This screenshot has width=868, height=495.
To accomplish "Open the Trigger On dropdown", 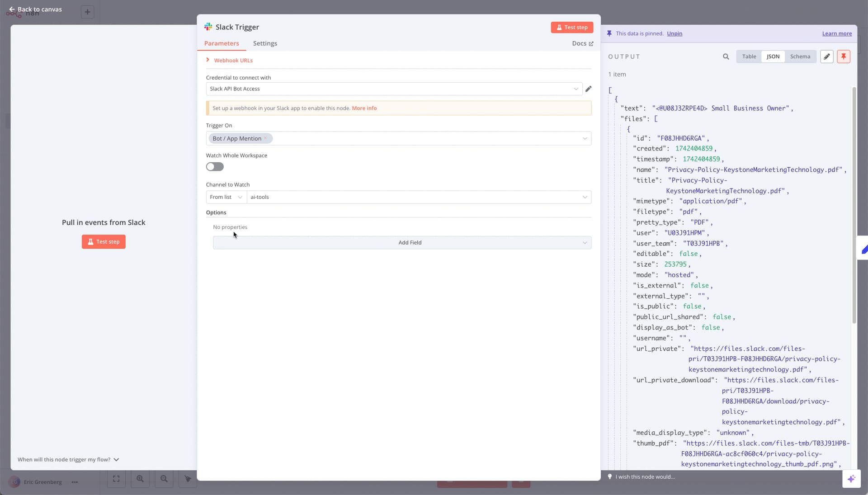I will pyautogui.click(x=399, y=138).
